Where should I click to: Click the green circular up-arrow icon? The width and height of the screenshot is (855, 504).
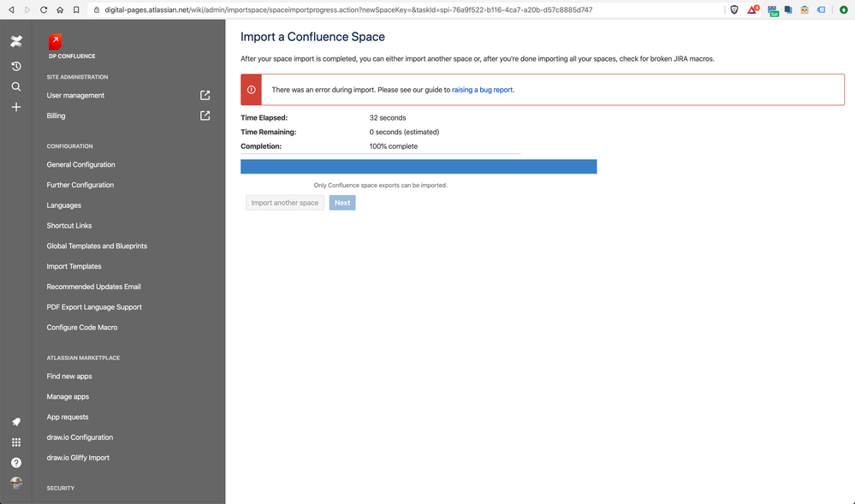pyautogui.click(x=844, y=9)
